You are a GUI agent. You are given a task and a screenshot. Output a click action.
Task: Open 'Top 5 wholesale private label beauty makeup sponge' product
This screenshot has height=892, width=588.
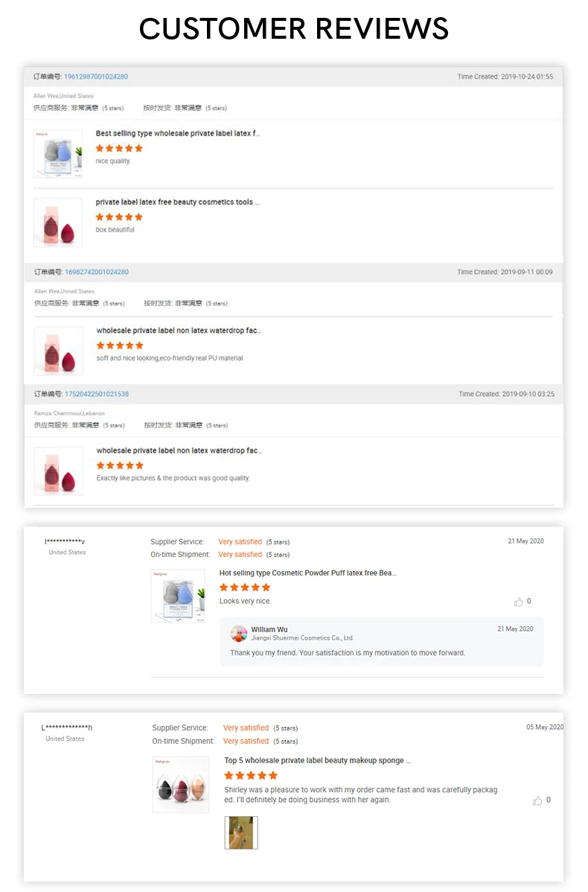[317, 761]
